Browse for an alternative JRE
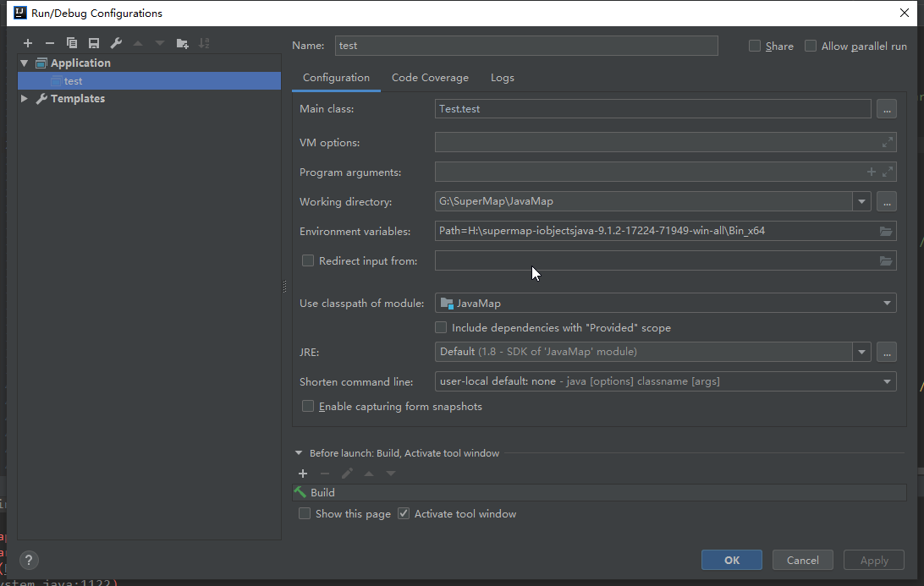Screen dimensions: 924x586 click(x=886, y=352)
